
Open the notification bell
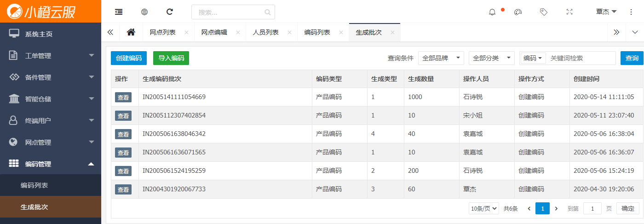pyautogui.click(x=492, y=12)
